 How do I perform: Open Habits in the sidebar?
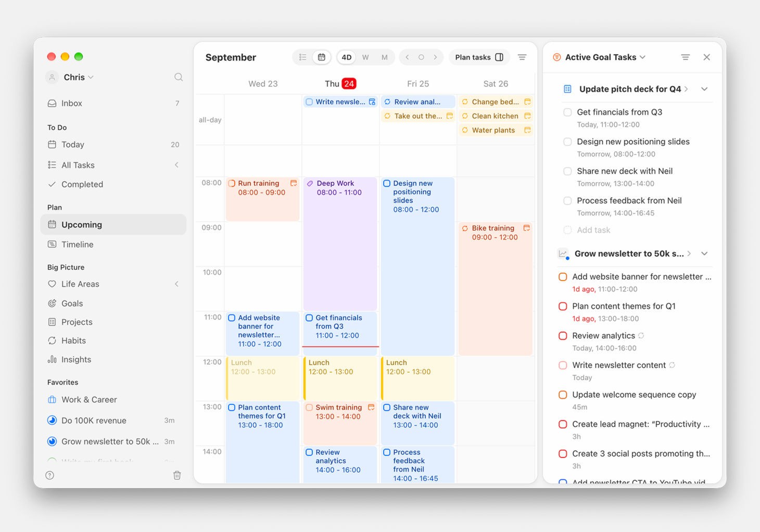pos(113,340)
